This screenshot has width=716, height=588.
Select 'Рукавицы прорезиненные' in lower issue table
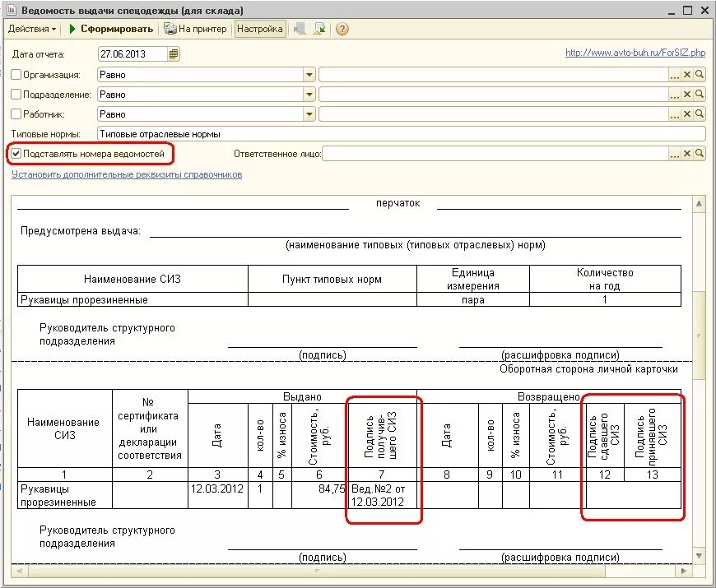coord(65,495)
